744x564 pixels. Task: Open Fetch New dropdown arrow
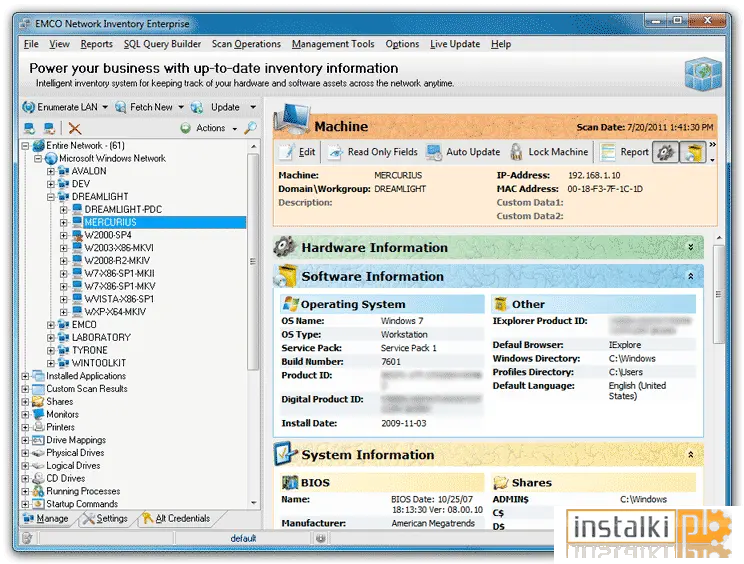[181, 108]
